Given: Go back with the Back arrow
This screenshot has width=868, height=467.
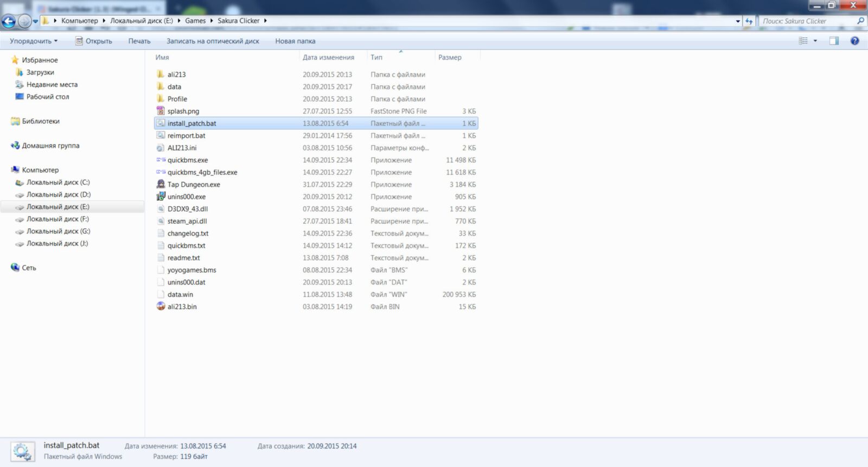Looking at the screenshot, I should (x=9, y=21).
